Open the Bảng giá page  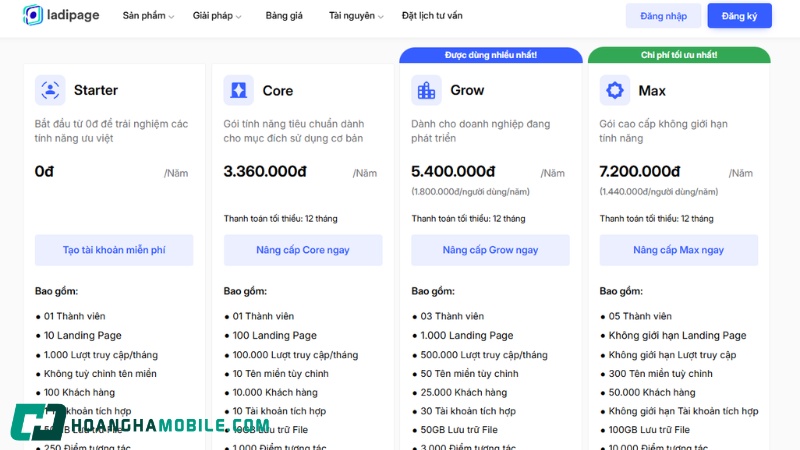tap(284, 16)
